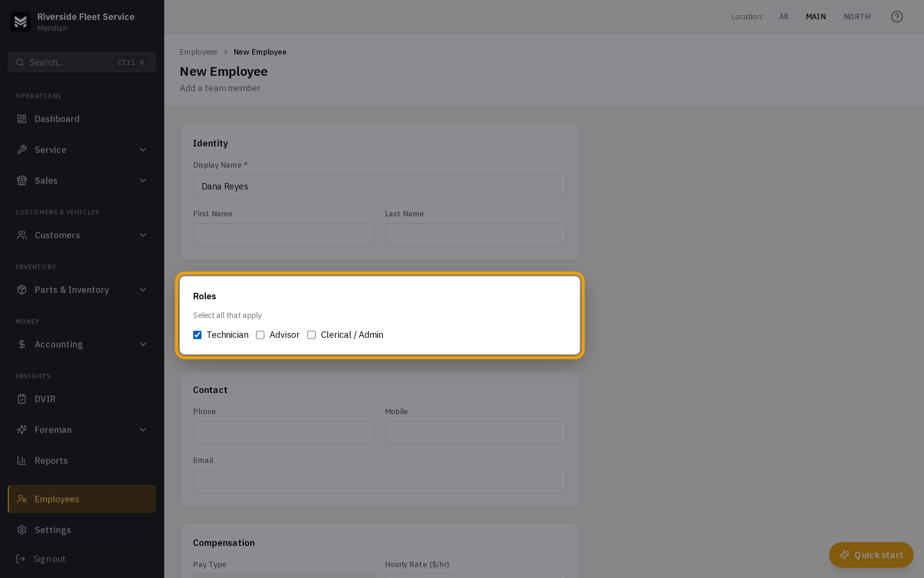
Task: Click into the Mobile field
Action: point(475,433)
